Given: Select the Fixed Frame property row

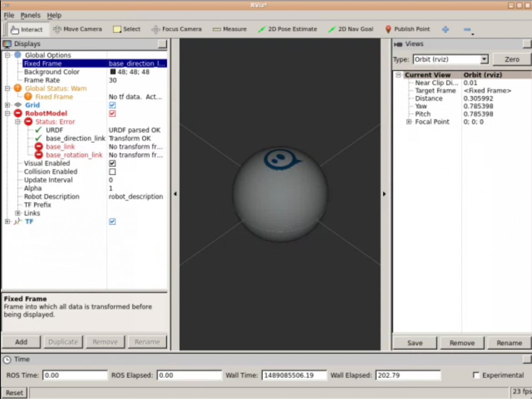Looking at the screenshot, I should [95, 63].
